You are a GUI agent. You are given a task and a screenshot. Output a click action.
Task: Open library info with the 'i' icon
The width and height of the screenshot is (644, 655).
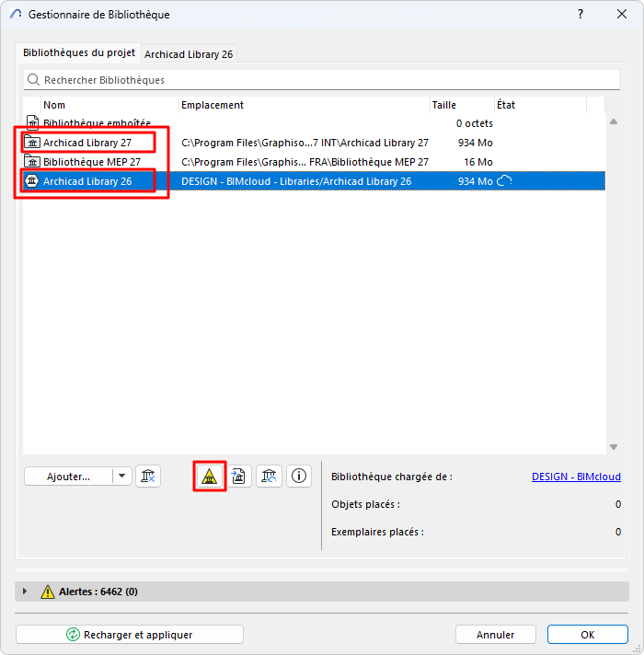(299, 477)
